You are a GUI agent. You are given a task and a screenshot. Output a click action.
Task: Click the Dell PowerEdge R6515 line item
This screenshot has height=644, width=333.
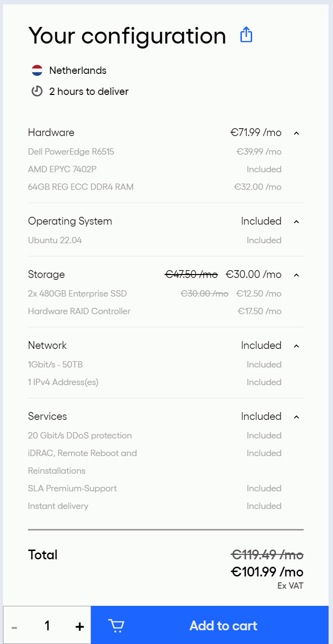(71, 152)
